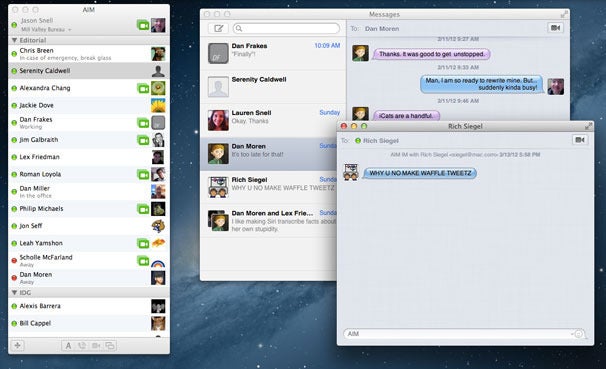The image size is (606, 369).
Task: Collapse the Editorial buddy group
Action: pos(14,40)
